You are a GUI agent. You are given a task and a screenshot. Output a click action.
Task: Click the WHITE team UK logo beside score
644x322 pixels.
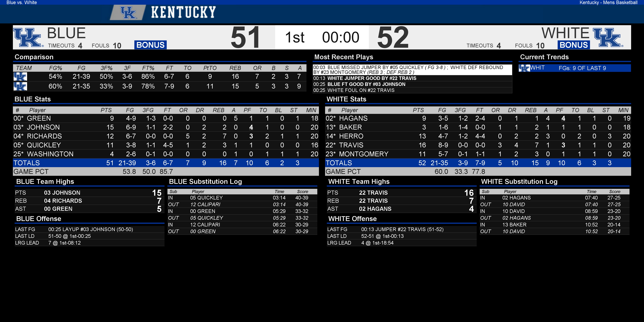[608, 37]
